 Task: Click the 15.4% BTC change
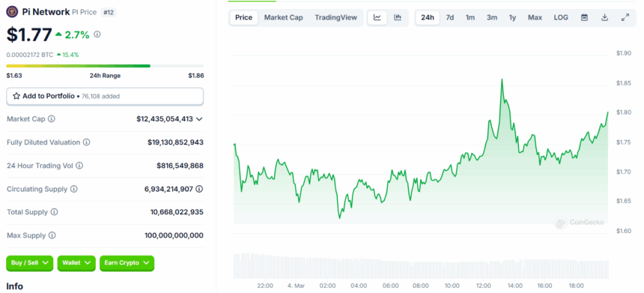click(x=67, y=55)
